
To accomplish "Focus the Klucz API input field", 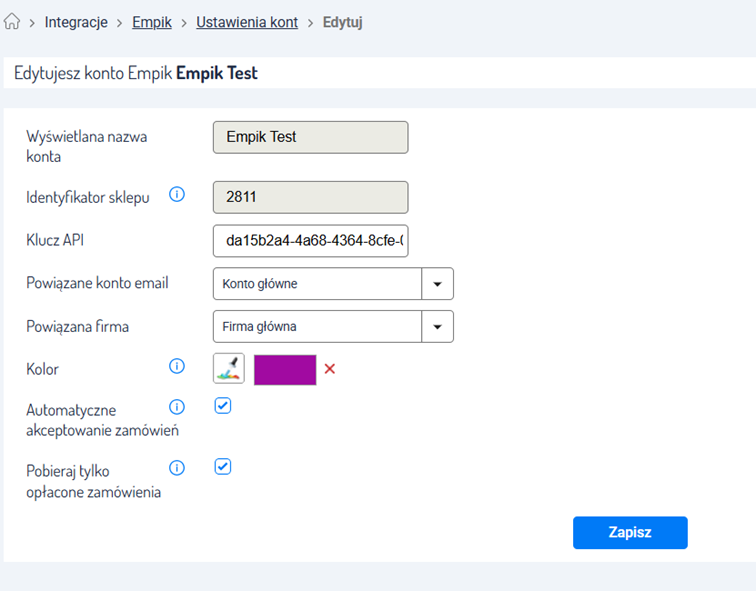I will coord(310,241).
